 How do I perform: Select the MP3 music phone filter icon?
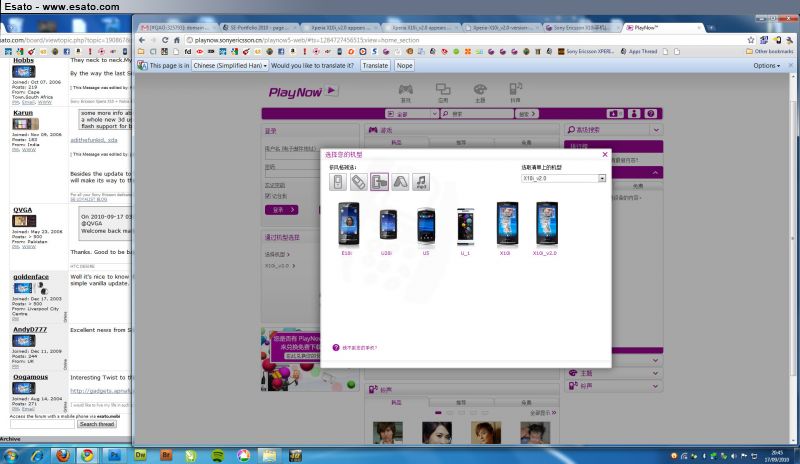tap(421, 182)
